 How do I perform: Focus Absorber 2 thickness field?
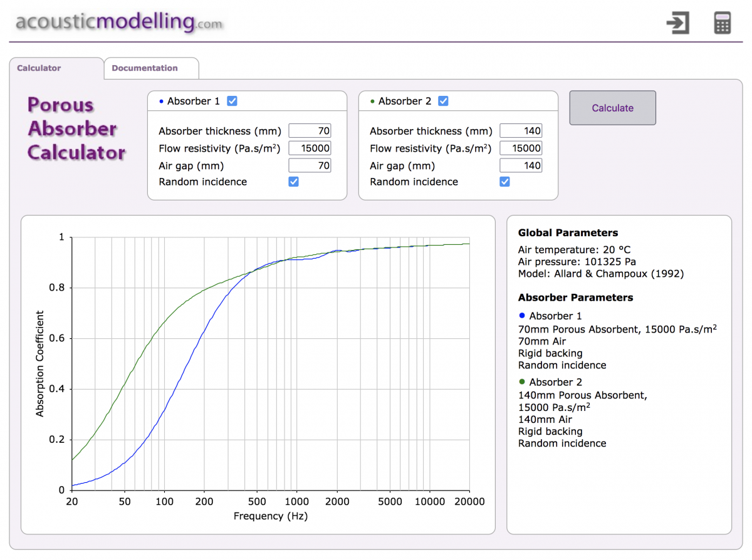click(521, 131)
